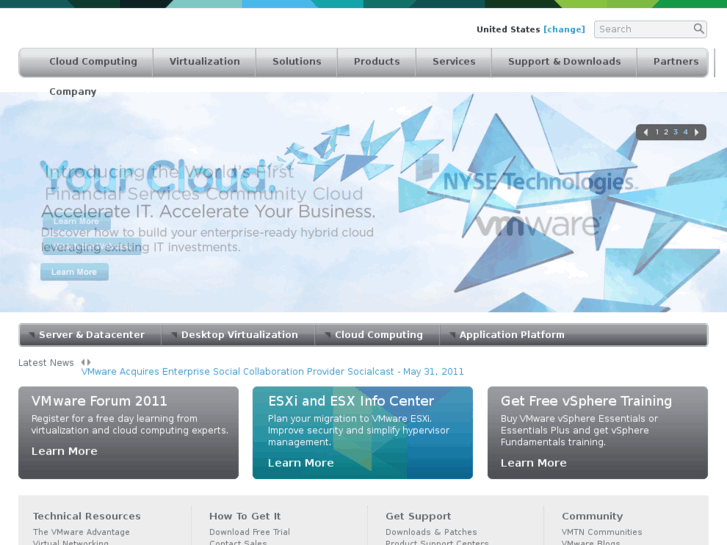Viewport: 727px width, 545px height.
Task: Click Learn More under VMware Forum 2011
Action: pyautogui.click(x=64, y=451)
